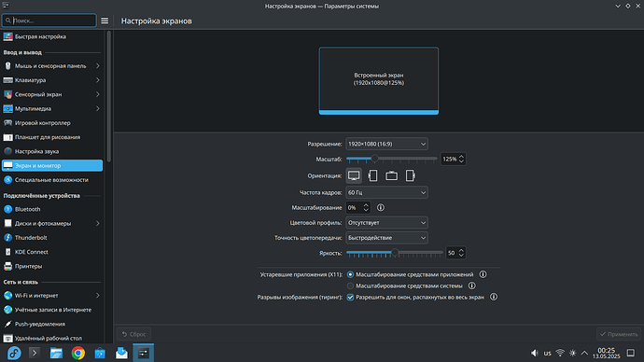Open brightness tray icon in taskbar

coord(572,353)
